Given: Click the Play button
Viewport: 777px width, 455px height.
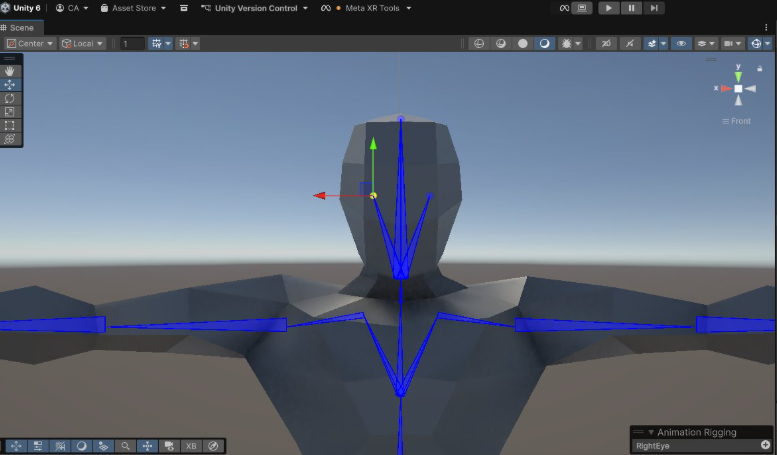Looking at the screenshot, I should click(608, 8).
